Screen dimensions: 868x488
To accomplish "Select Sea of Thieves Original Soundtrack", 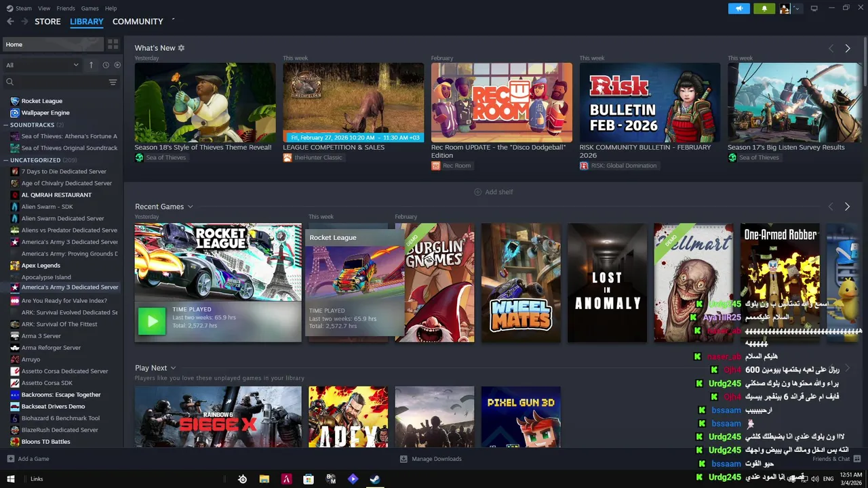I will (69, 148).
